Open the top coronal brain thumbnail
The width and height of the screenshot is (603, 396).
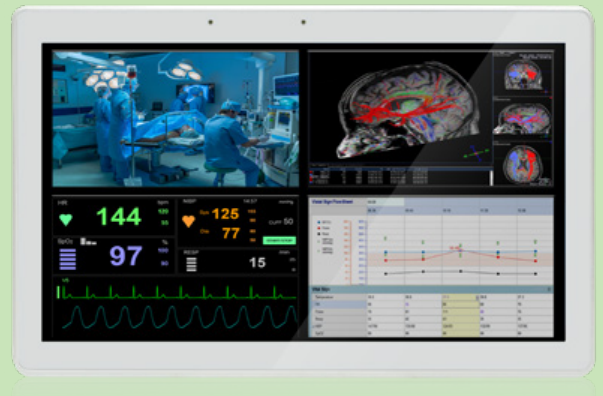pos(523,73)
